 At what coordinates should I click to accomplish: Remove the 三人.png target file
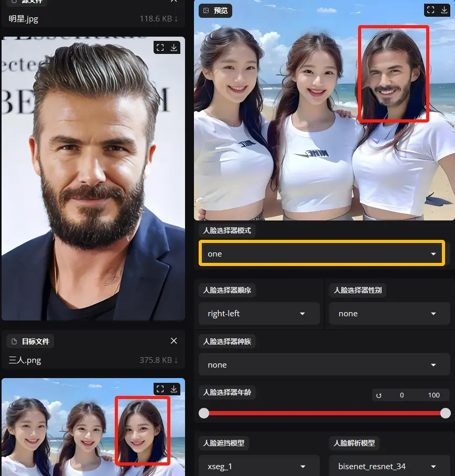174,341
